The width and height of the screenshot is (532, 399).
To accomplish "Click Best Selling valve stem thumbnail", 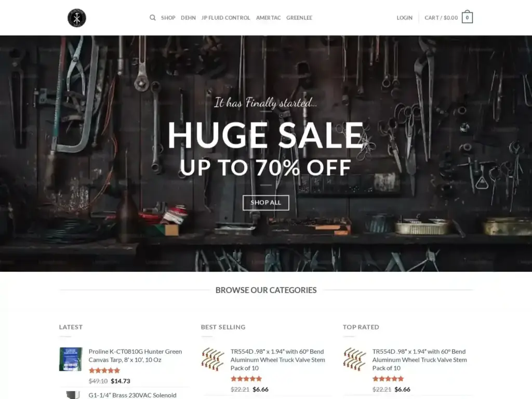I will 212,359.
